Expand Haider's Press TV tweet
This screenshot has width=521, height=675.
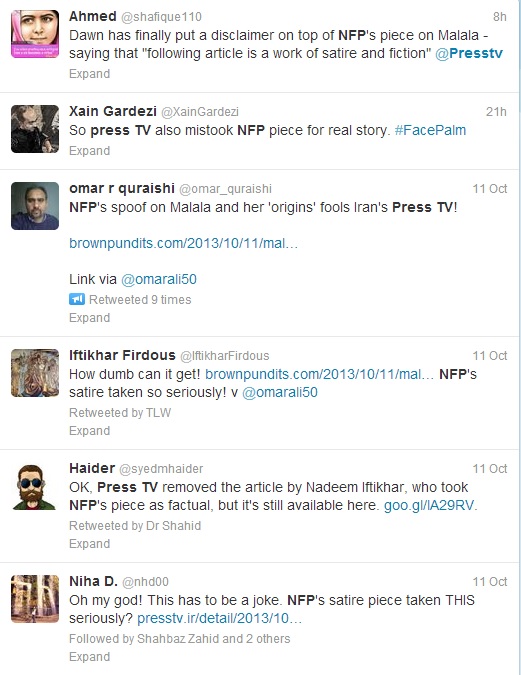coord(90,544)
